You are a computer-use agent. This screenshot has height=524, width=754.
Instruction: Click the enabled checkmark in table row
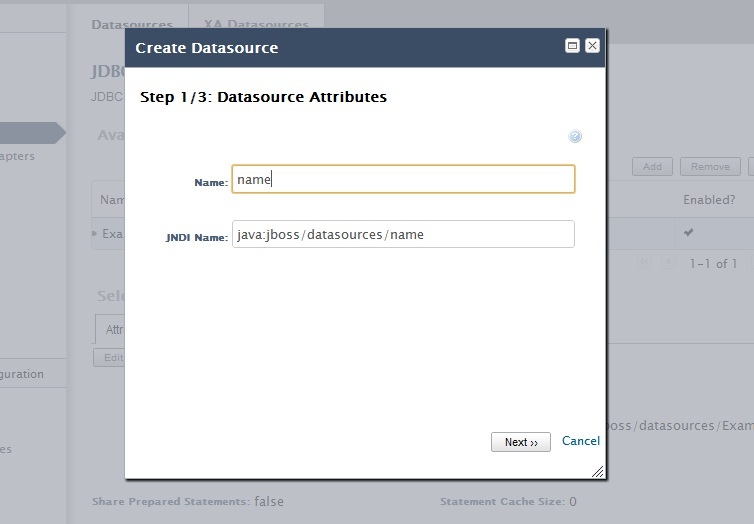click(x=689, y=233)
